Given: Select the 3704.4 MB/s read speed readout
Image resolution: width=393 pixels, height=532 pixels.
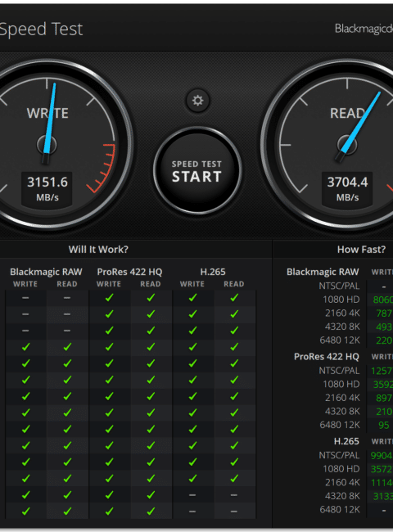Looking at the screenshot, I should coord(347,188).
